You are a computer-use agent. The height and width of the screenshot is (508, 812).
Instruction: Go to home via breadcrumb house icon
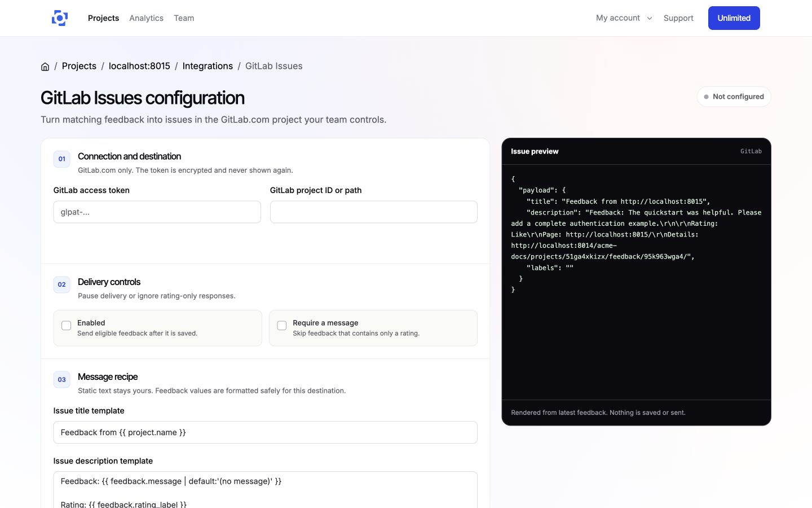45,67
